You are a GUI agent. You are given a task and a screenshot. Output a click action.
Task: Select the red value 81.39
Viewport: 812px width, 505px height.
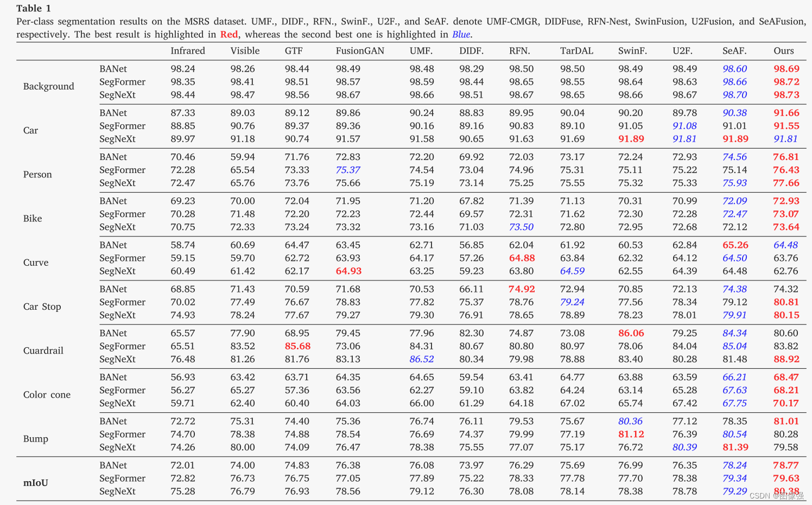pos(735,448)
